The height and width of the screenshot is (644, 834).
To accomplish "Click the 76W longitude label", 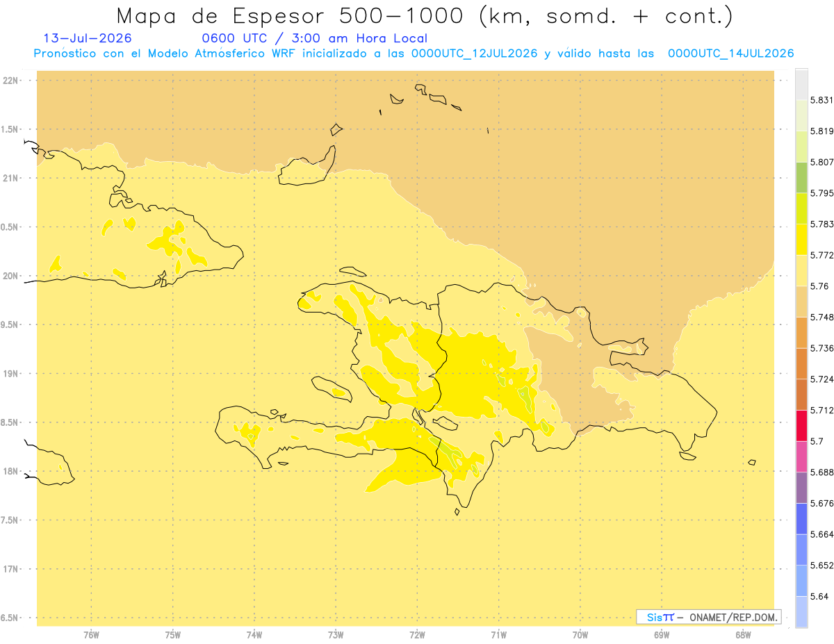I will 91,635.
